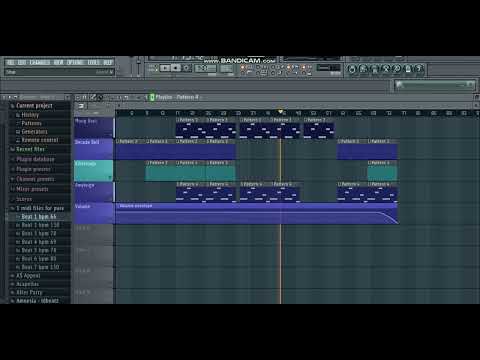Expand the Scores folder
480x360 pixels.
pyautogui.click(x=24, y=199)
